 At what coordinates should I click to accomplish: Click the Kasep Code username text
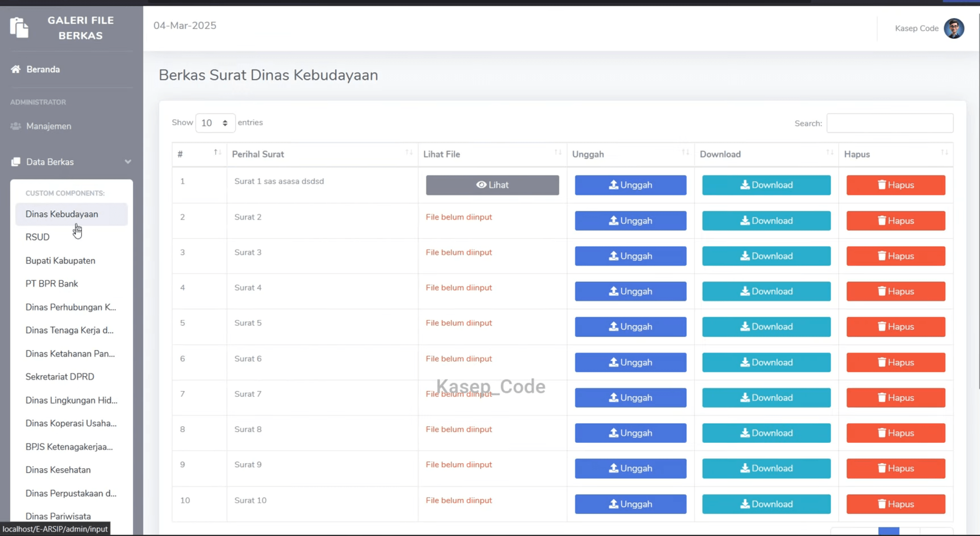click(x=916, y=28)
